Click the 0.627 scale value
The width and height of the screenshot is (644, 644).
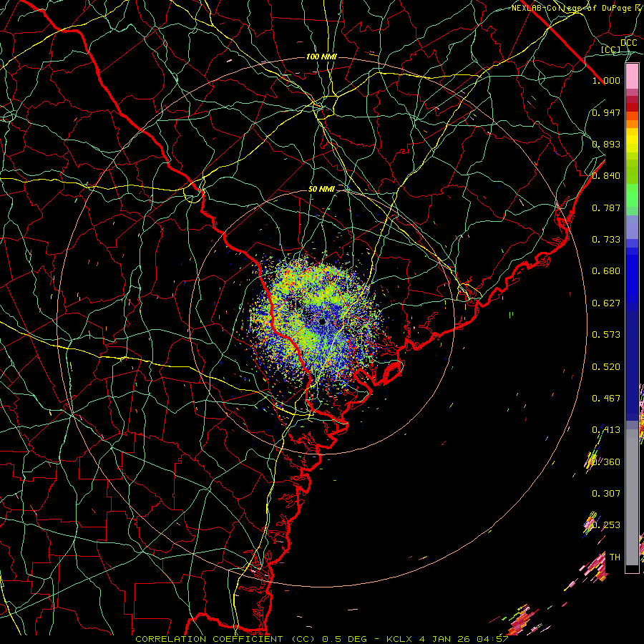point(606,303)
